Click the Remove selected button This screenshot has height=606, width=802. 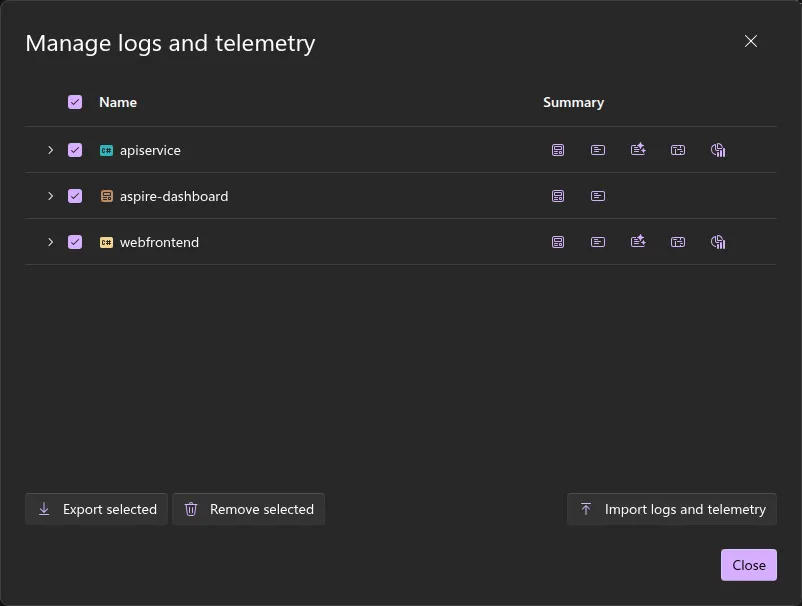(248, 509)
